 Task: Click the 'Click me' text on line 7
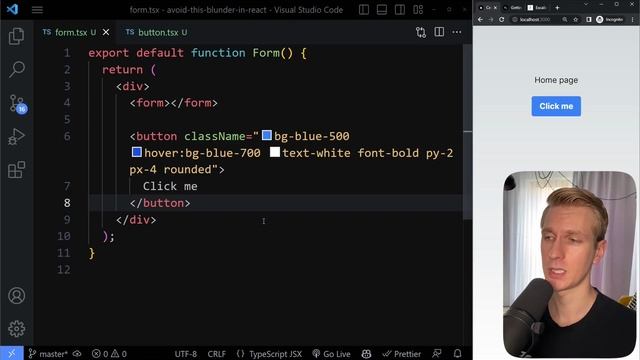click(x=170, y=186)
